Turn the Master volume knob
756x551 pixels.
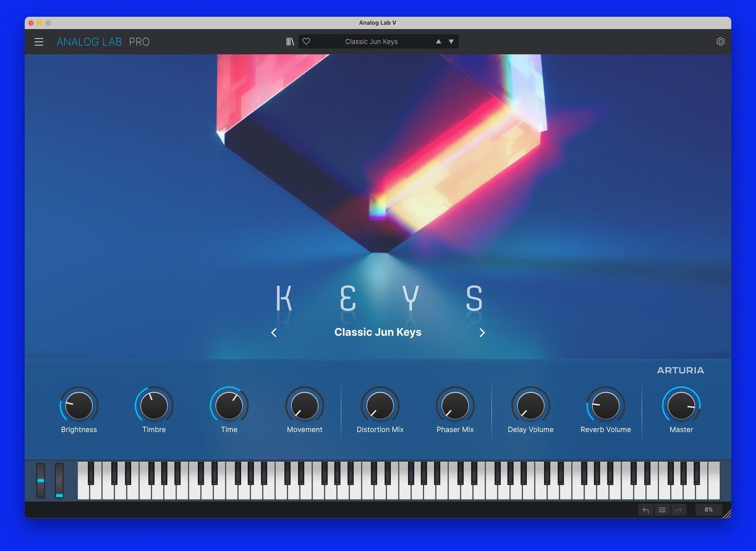[682, 405]
